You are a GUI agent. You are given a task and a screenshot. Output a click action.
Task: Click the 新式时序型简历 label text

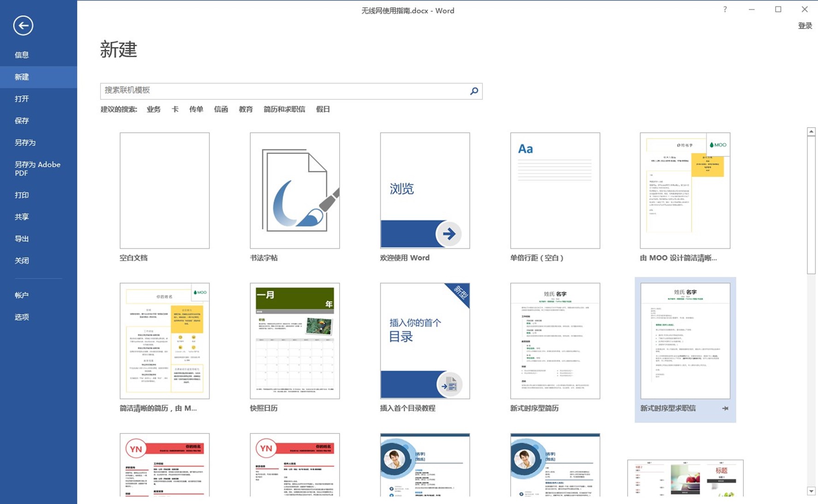[x=534, y=408]
